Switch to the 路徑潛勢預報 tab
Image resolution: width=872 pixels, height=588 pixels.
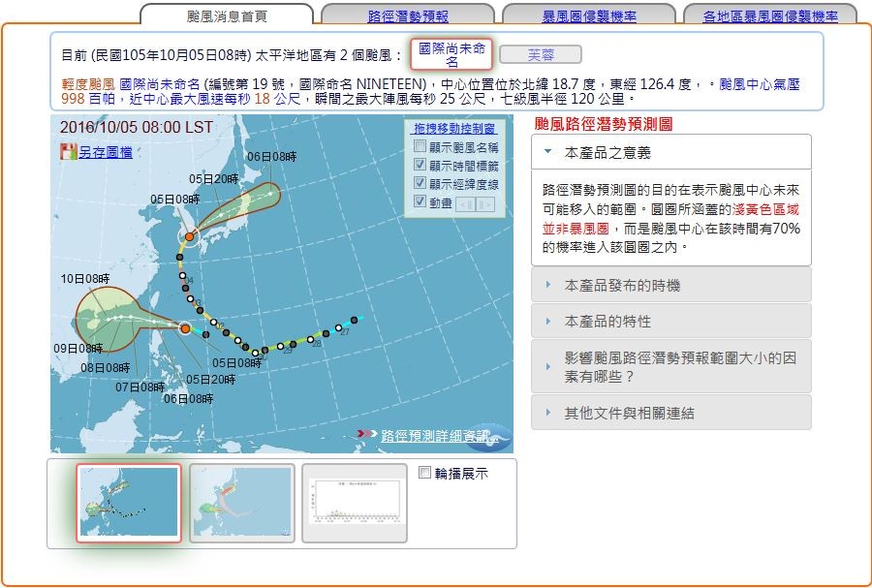408,16
